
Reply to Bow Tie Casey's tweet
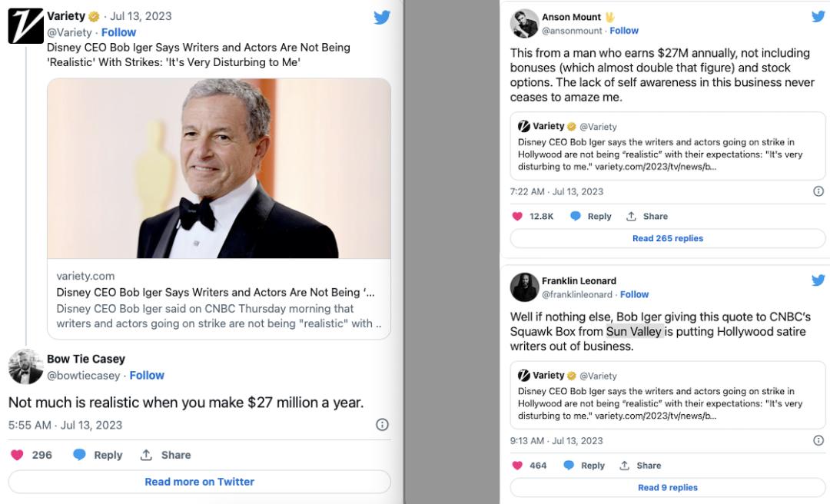pos(98,455)
